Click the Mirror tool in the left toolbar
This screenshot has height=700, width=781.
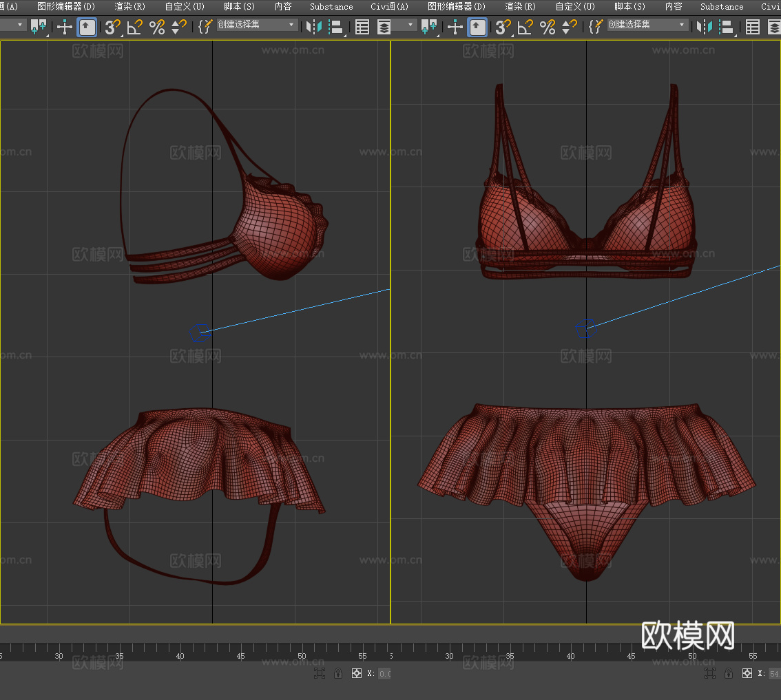coord(313,27)
